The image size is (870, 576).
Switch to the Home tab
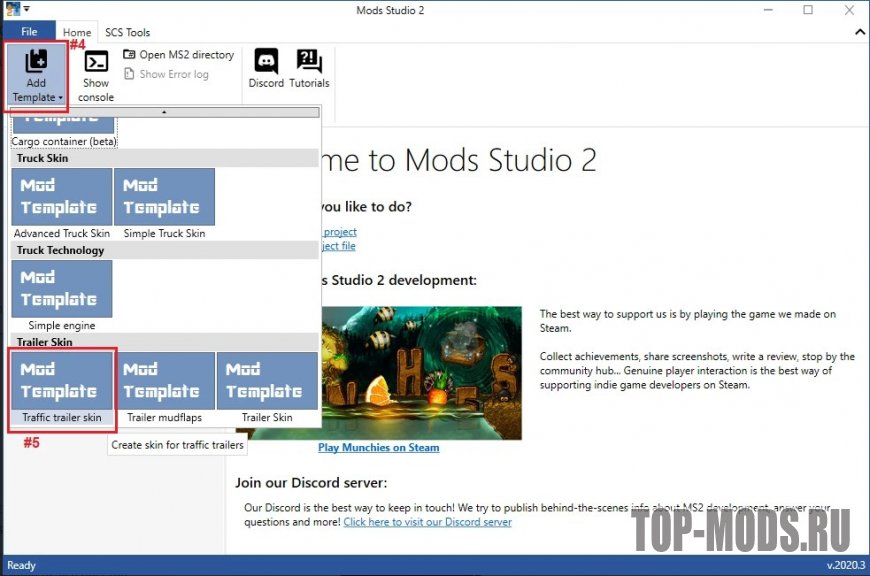coord(77,32)
